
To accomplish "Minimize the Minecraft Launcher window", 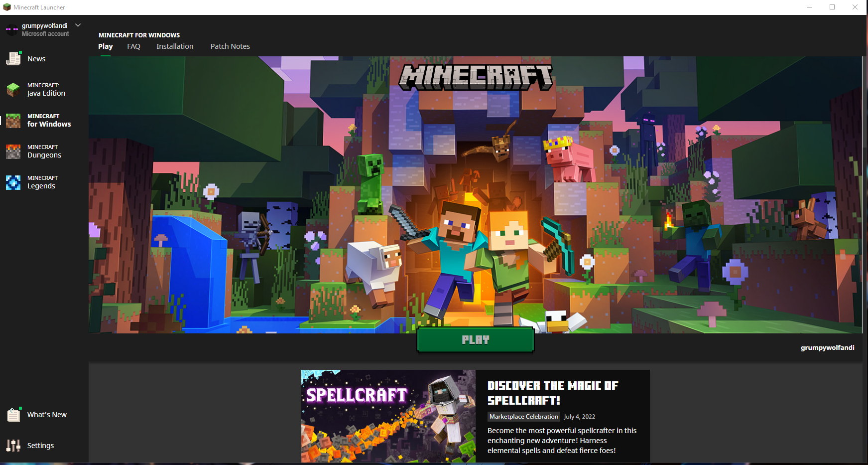I will [810, 7].
